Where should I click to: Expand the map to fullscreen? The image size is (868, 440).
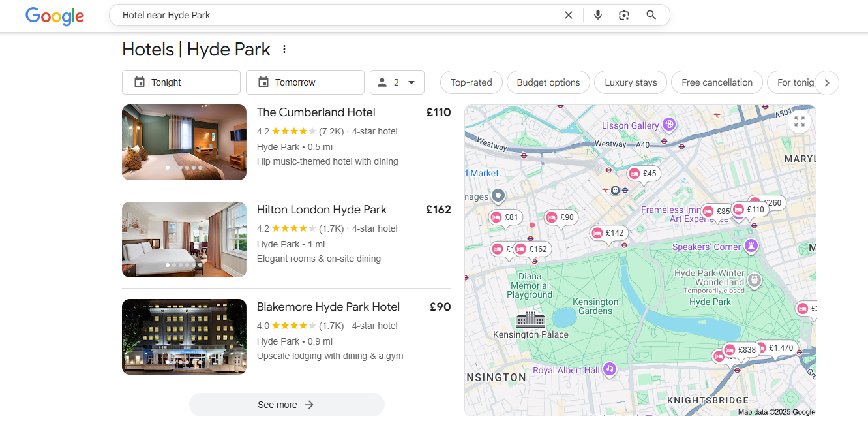800,121
